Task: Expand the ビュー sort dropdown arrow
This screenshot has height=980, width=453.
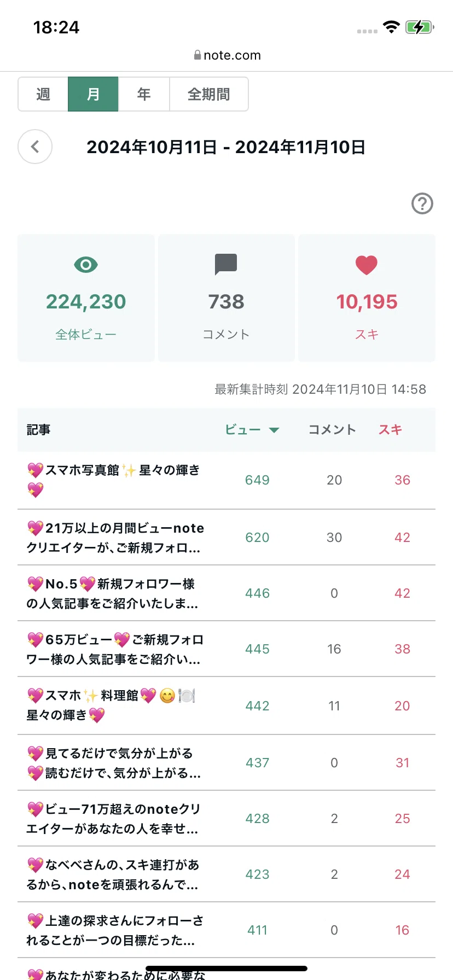Action: coord(274,430)
